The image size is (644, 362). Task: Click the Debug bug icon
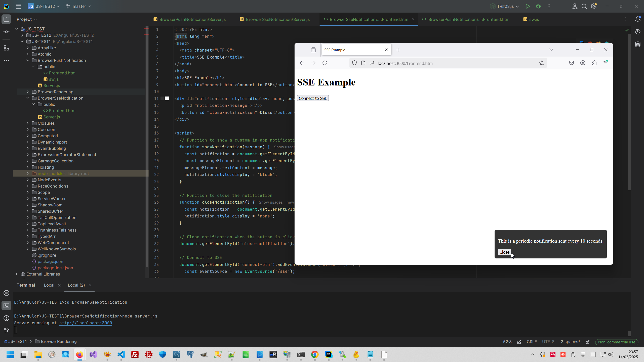(538, 6)
